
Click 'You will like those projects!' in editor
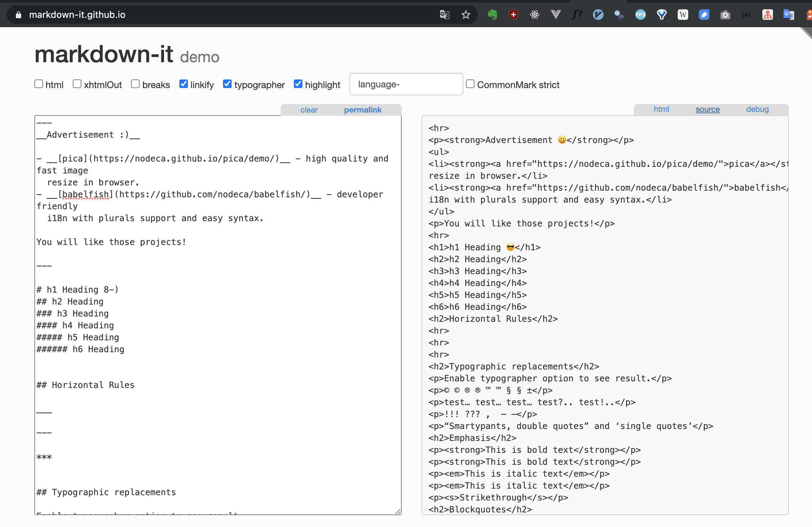pos(112,242)
